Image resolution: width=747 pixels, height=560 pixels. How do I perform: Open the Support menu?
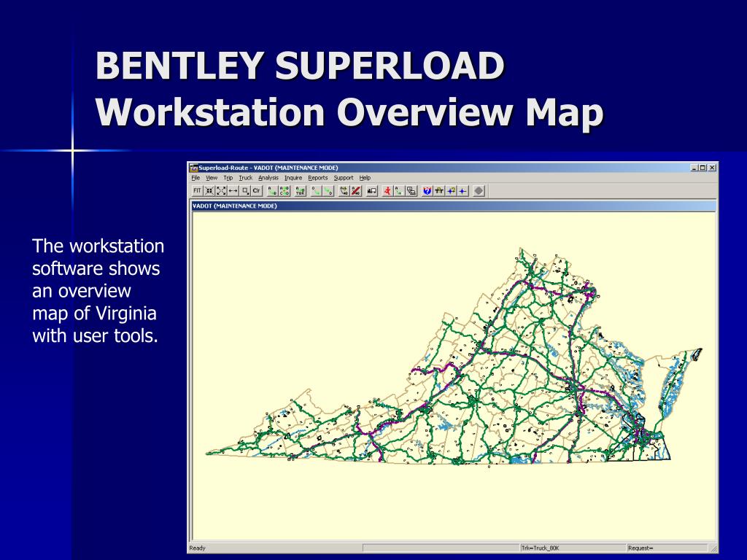click(x=344, y=178)
